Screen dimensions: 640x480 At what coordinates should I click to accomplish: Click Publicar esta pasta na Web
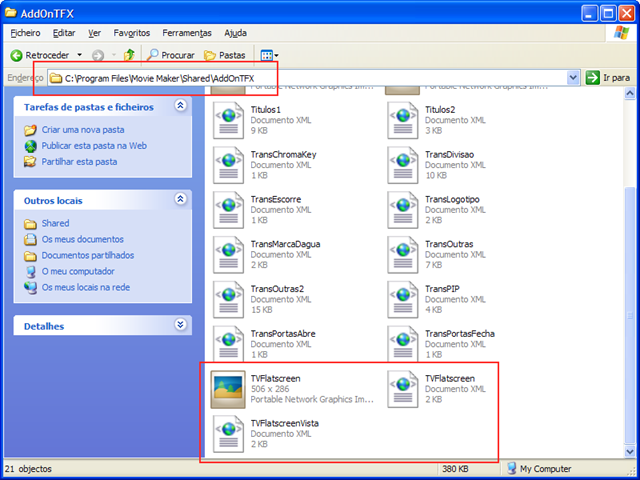94,146
